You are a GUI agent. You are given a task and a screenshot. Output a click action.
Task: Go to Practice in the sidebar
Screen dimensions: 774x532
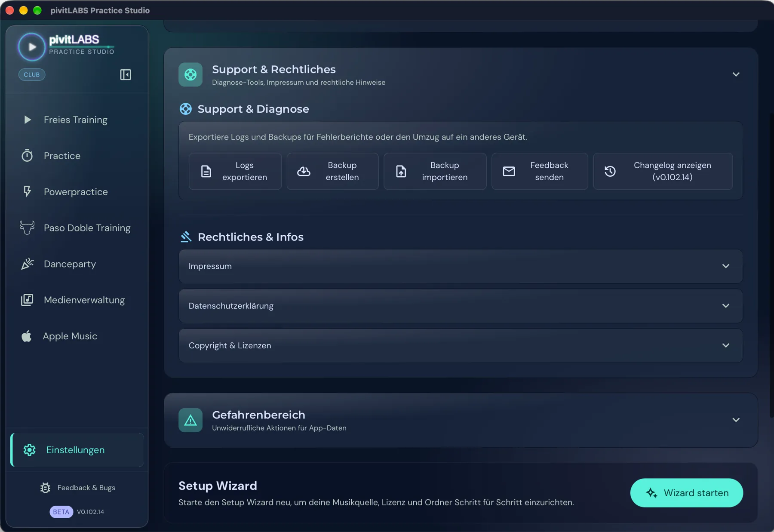pyautogui.click(x=77, y=156)
